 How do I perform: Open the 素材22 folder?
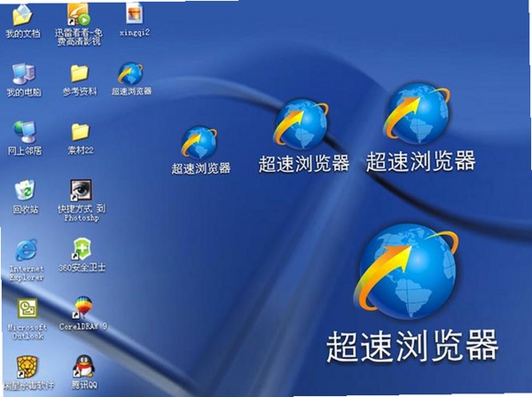pos(80,132)
